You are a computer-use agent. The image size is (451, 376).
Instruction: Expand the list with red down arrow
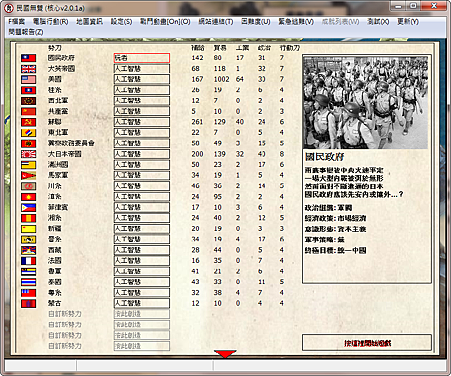click(x=225, y=354)
